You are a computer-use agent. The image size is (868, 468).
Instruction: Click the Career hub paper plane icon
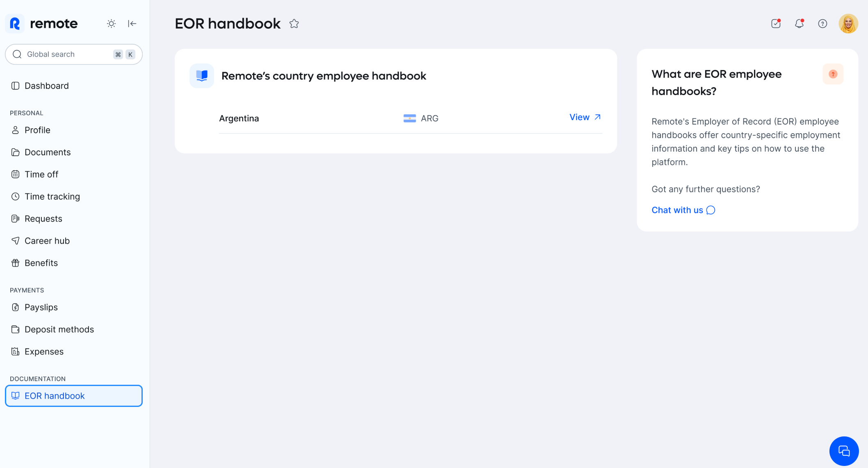(15, 241)
